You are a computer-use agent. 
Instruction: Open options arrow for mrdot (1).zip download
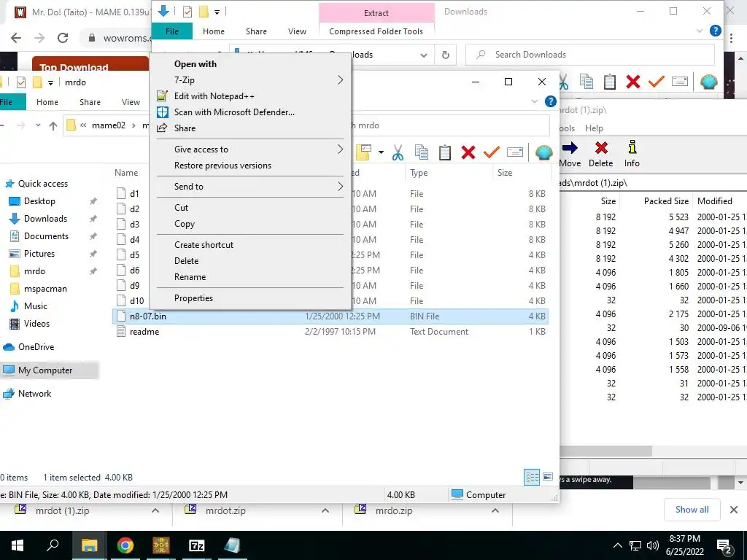155,510
